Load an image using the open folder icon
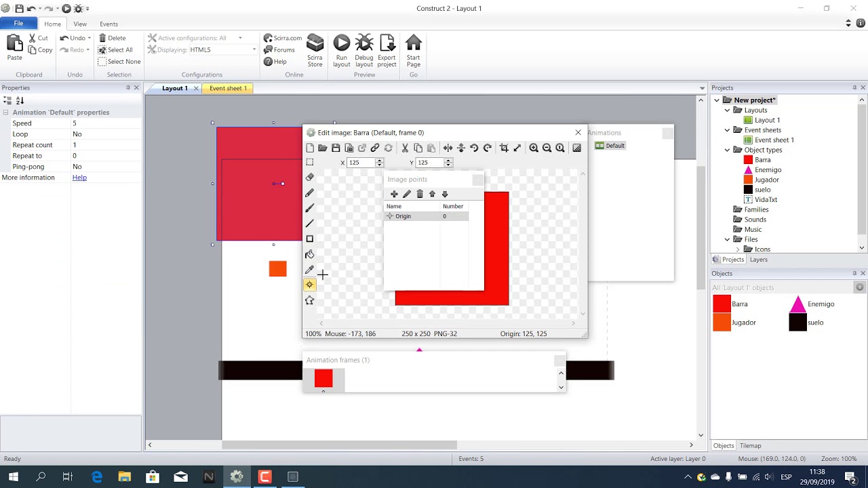This screenshot has width=868, height=488. pos(323,148)
